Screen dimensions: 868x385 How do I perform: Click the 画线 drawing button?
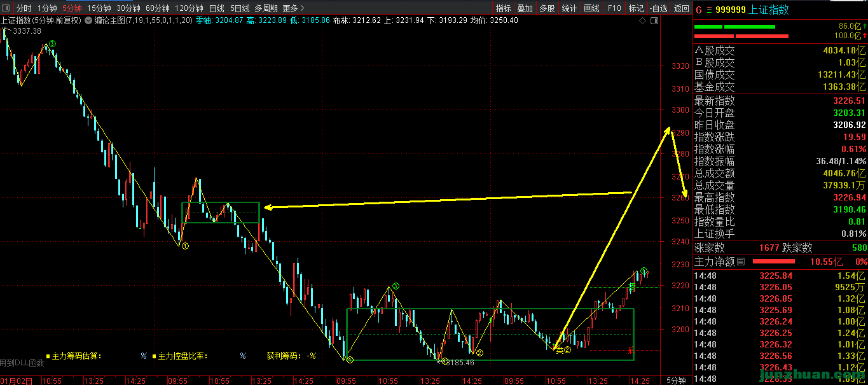pyautogui.click(x=591, y=8)
